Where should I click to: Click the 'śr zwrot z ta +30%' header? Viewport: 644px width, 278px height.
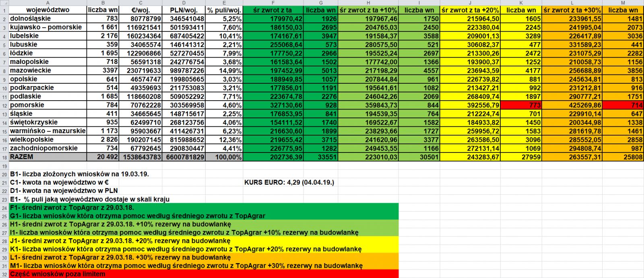572,10
